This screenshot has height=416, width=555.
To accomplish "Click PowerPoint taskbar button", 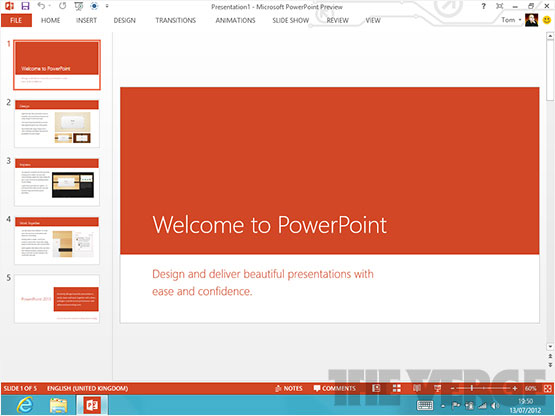I will tap(92, 405).
